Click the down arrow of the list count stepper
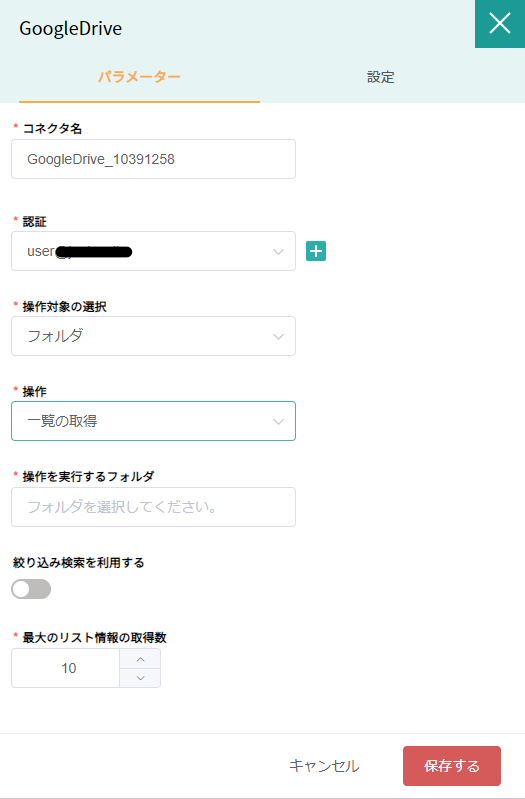525x799 pixels. (140, 678)
